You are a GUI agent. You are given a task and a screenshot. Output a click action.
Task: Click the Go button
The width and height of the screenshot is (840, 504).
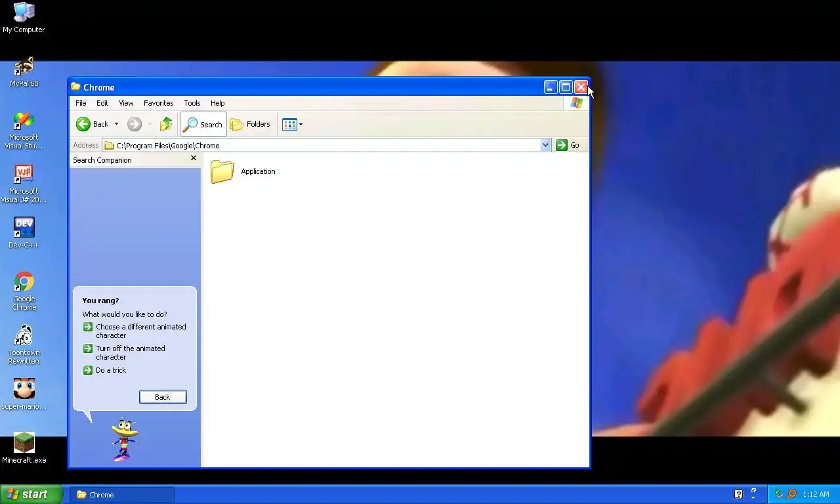tap(568, 145)
